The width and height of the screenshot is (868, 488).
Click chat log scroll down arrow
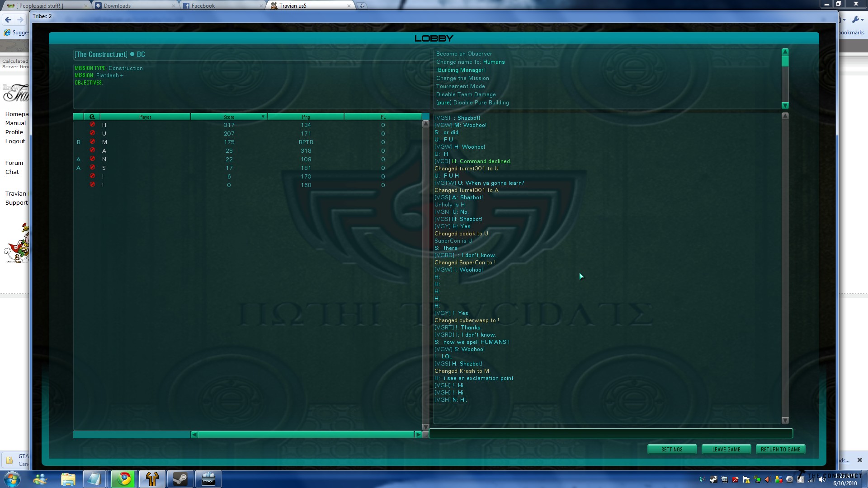(x=785, y=420)
